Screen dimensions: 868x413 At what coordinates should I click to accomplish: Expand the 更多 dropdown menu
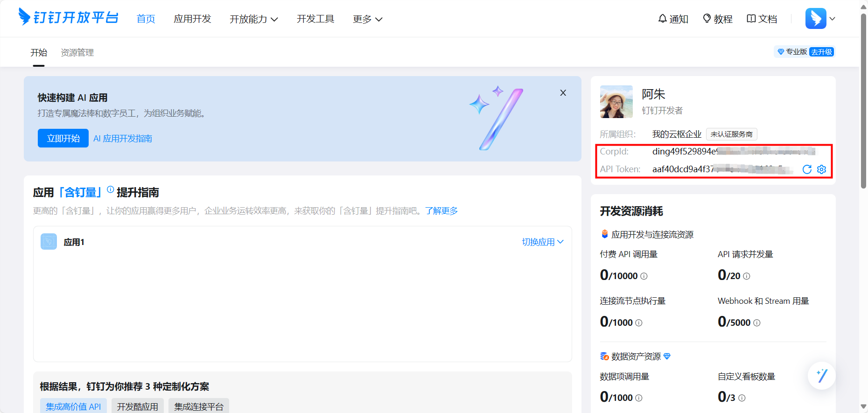tap(367, 19)
